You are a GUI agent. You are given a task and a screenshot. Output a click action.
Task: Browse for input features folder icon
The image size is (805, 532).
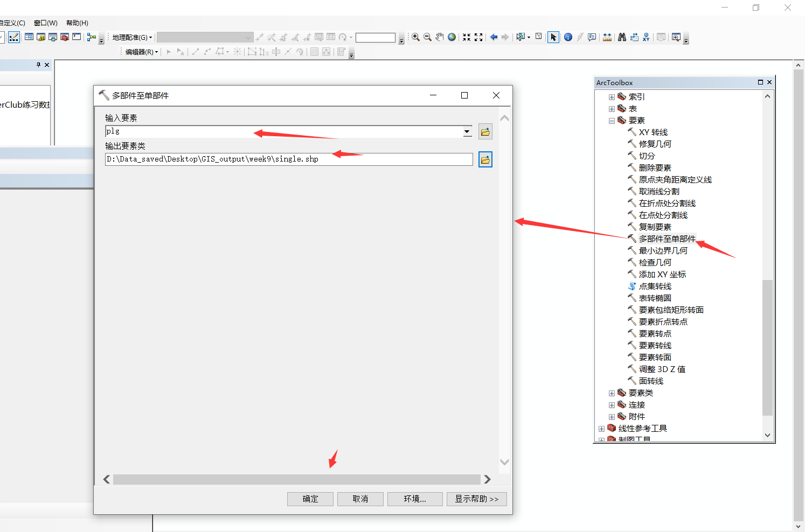click(x=485, y=131)
